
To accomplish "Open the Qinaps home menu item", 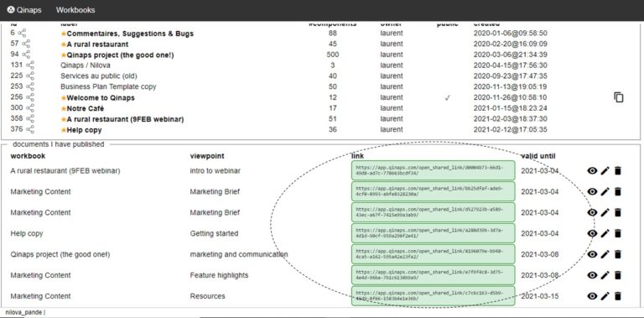I will click(24, 10).
